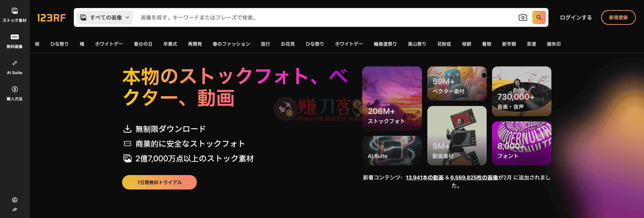This screenshot has width=644, height=218.
Task: Go to the 123RF logo home
Action: (x=51, y=18)
